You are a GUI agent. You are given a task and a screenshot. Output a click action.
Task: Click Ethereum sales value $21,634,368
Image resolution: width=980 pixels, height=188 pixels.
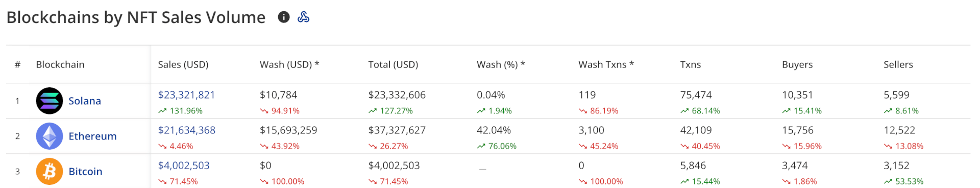186,130
